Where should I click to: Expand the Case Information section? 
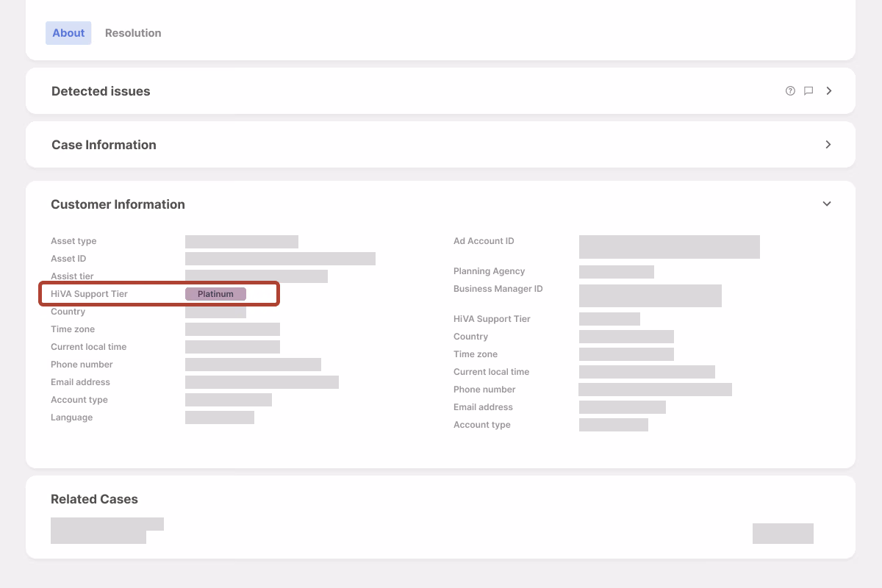point(828,144)
